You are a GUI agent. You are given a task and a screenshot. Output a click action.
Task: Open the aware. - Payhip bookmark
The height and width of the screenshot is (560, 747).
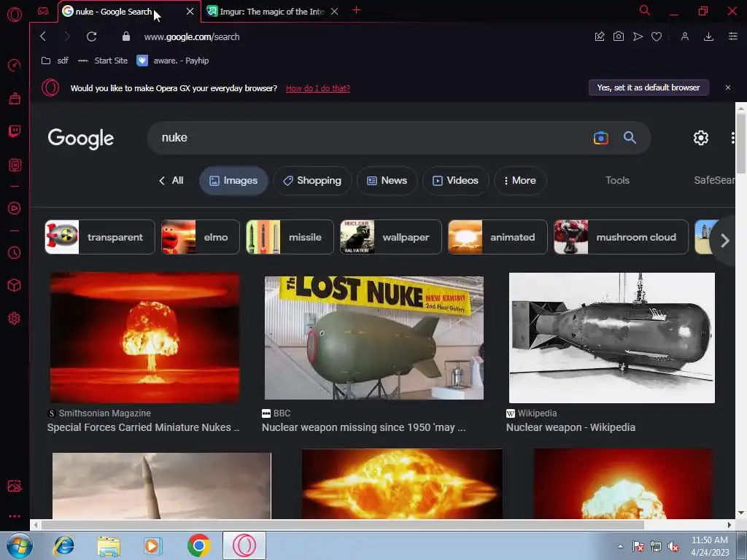pos(172,61)
